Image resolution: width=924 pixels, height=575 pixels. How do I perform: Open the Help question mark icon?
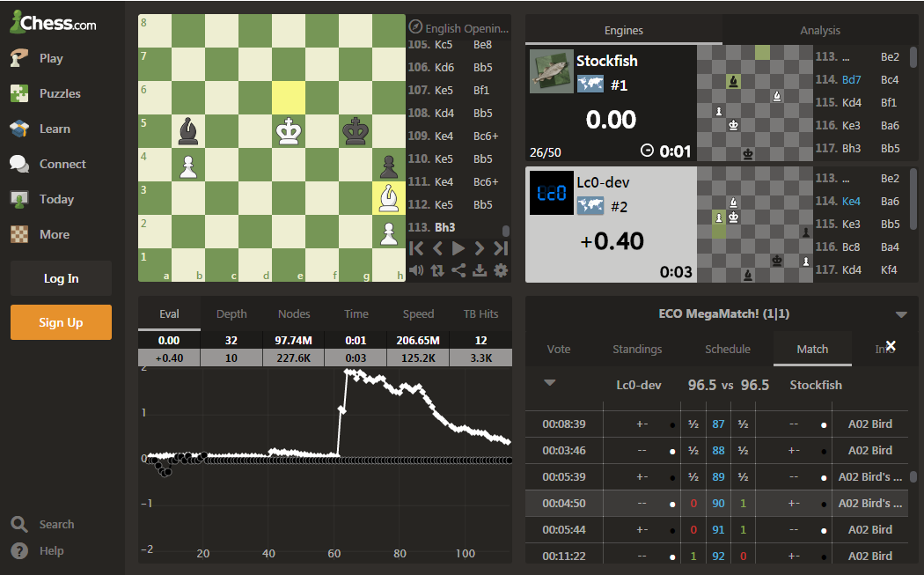pos(19,550)
